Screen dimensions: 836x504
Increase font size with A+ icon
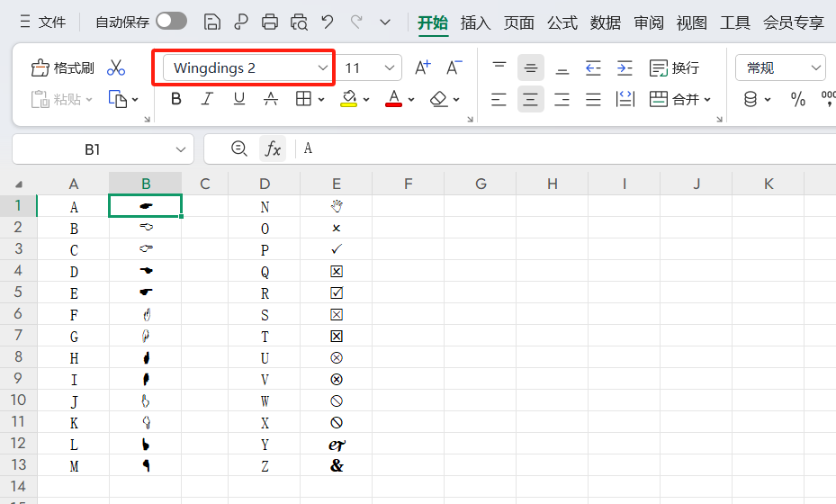[x=422, y=67]
